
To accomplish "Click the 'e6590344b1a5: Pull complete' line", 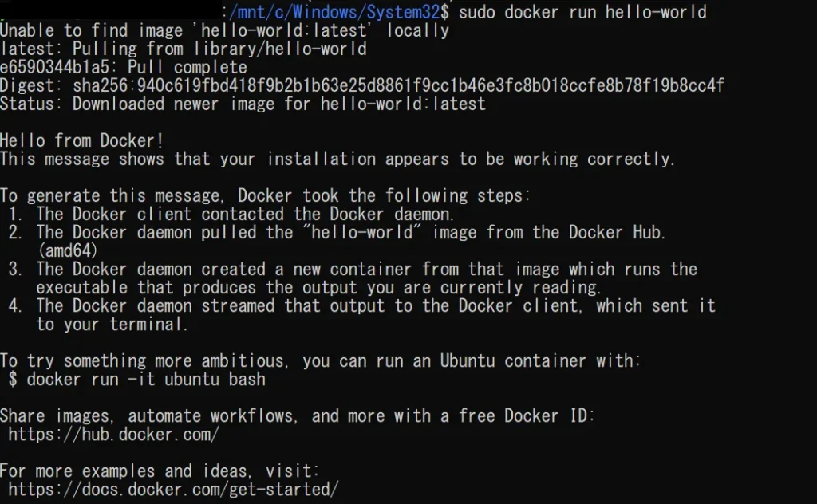I will coord(124,67).
